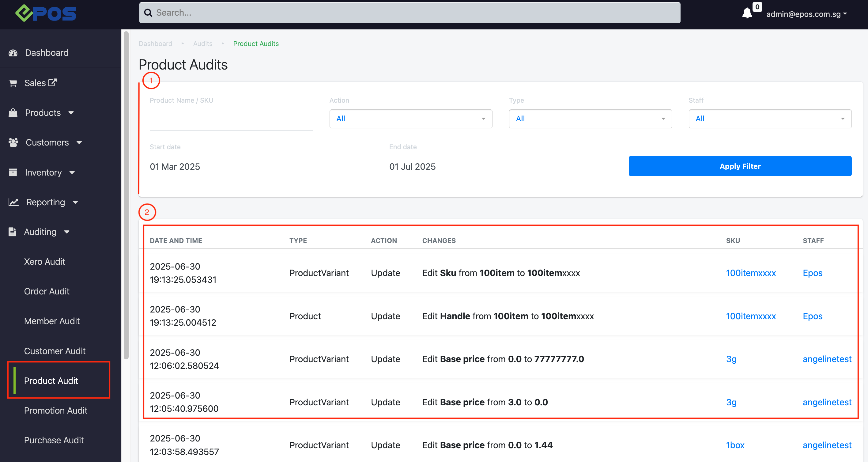Click the Inventory box icon
This screenshot has width=868, height=462.
pos(13,172)
